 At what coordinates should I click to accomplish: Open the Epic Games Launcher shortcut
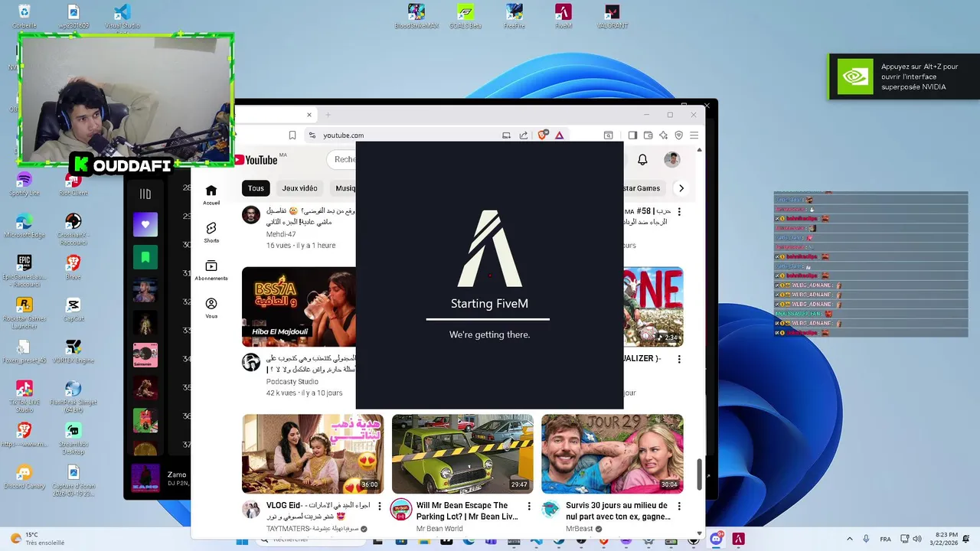coord(24,271)
